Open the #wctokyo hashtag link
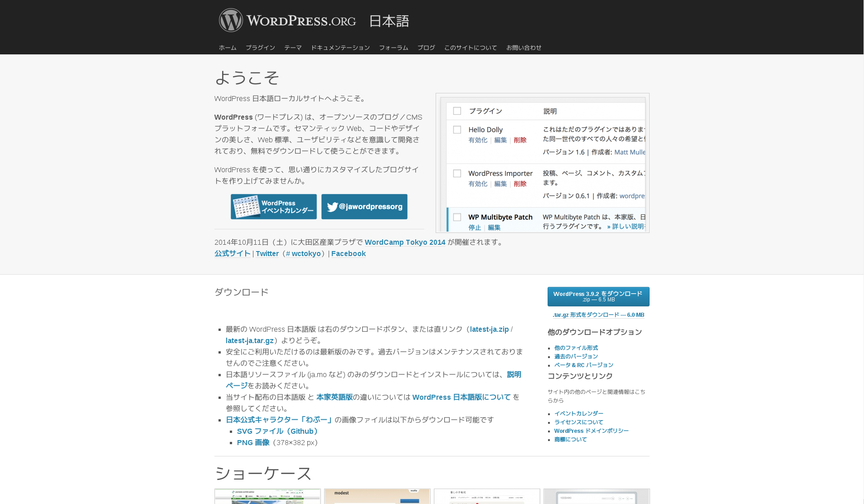Image resolution: width=864 pixels, height=504 pixels. point(303,253)
